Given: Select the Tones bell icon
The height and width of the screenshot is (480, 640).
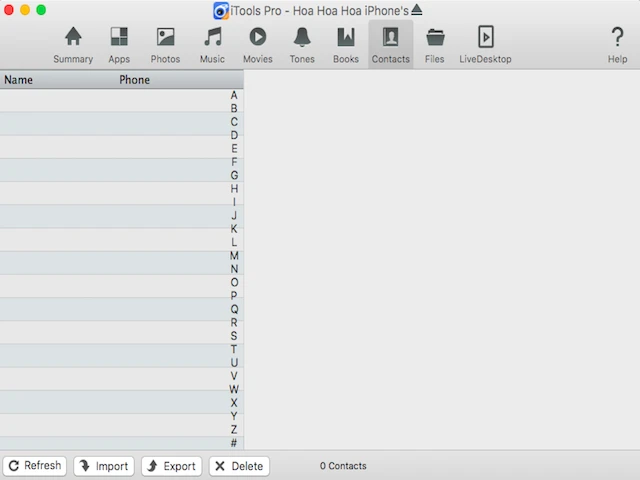Looking at the screenshot, I should tap(301, 44).
